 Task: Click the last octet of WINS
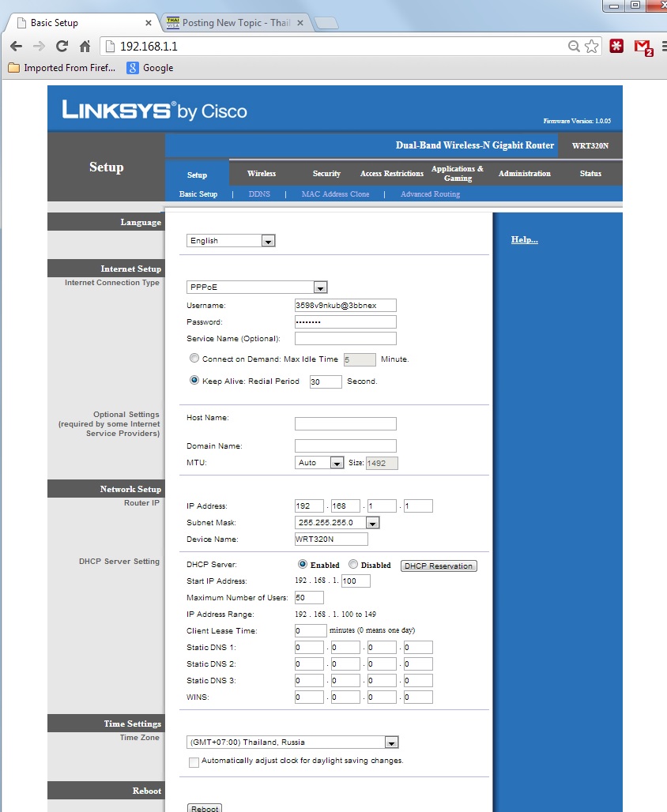418,697
